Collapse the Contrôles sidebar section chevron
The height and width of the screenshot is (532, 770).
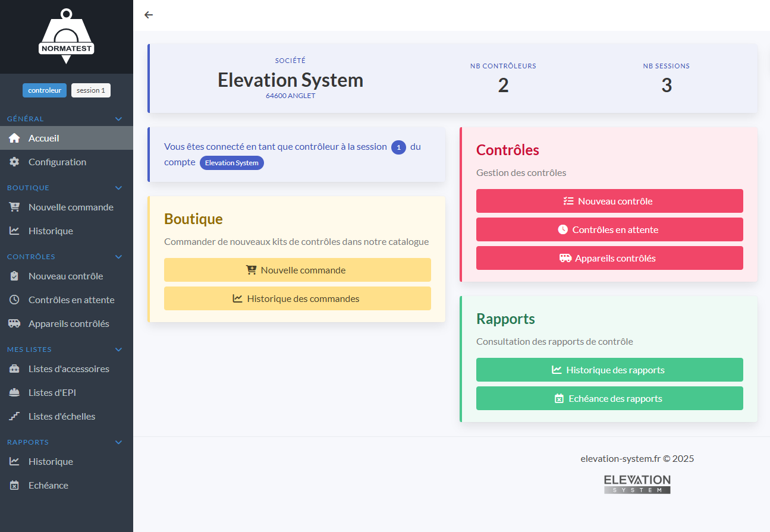tap(118, 257)
